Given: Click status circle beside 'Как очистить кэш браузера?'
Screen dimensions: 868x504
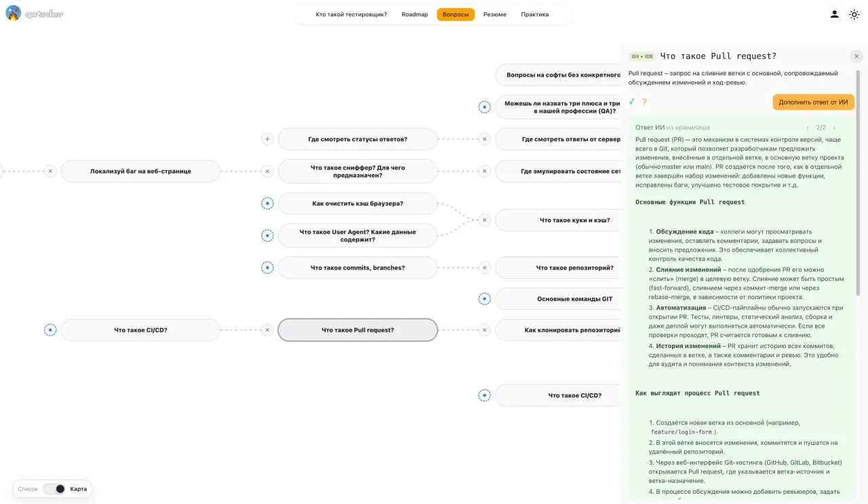Looking at the screenshot, I should pyautogui.click(x=267, y=203).
